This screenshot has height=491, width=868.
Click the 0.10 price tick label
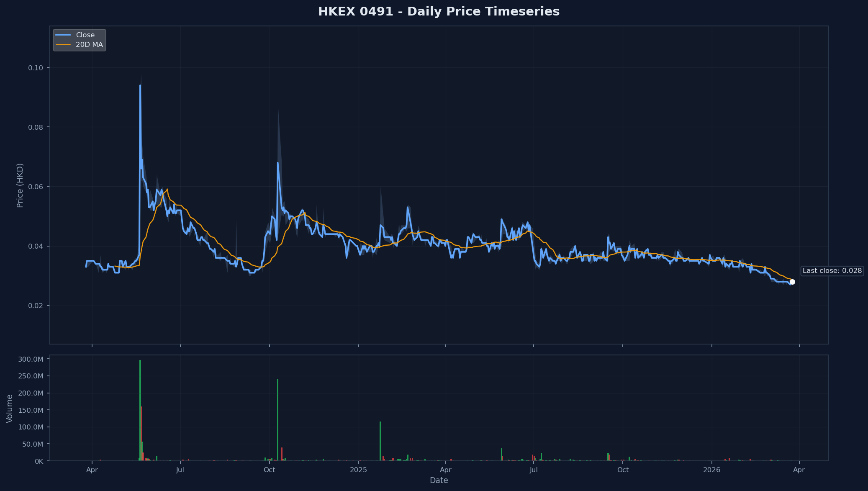[36, 68]
